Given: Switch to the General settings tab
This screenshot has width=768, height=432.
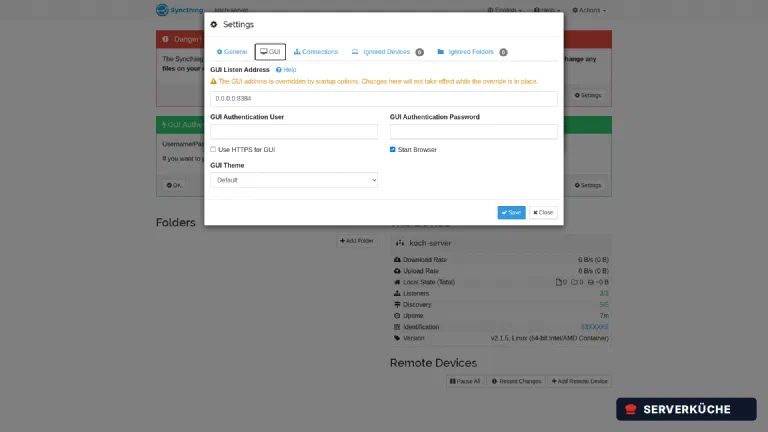Looking at the screenshot, I should (x=232, y=52).
